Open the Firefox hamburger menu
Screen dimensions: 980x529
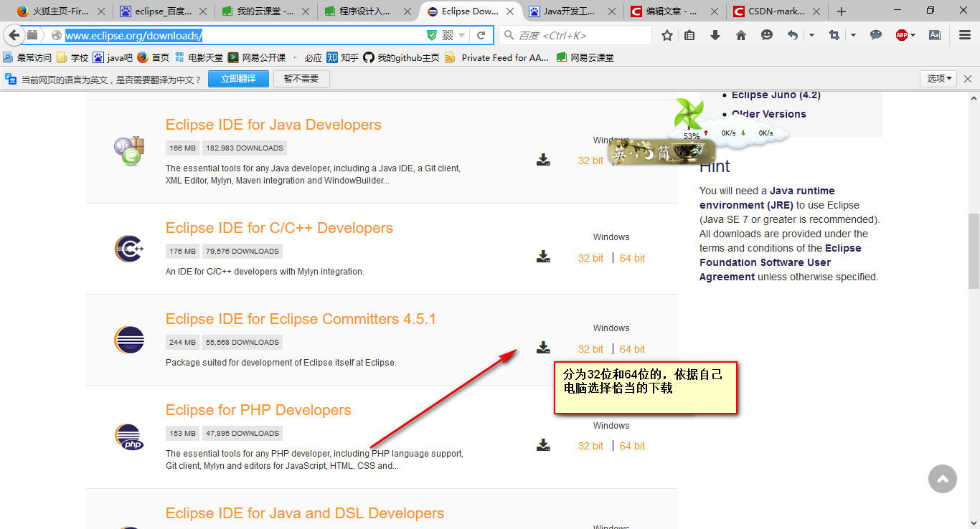point(965,35)
